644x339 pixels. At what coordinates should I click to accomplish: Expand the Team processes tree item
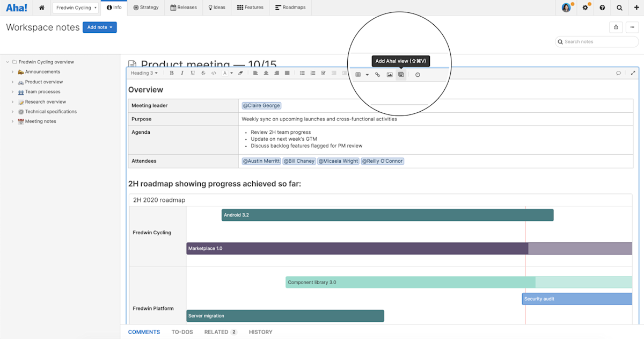13,92
